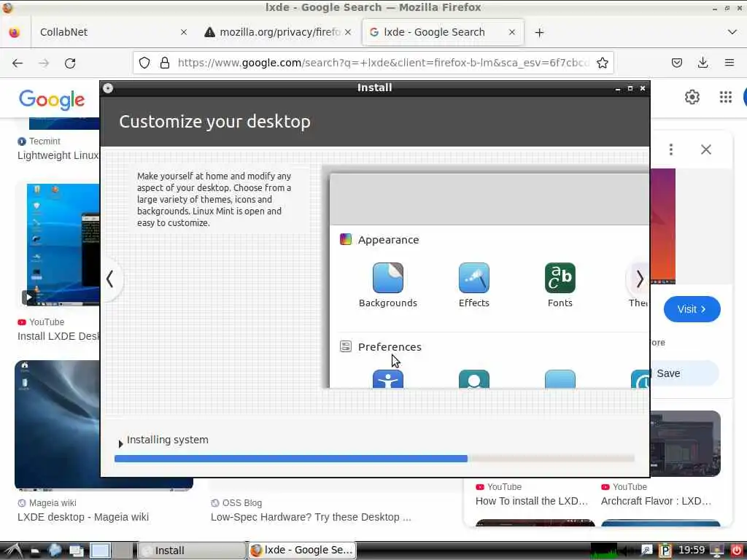Switch to the second workspace in pager
The height and width of the screenshot is (560, 747).
click(123, 551)
